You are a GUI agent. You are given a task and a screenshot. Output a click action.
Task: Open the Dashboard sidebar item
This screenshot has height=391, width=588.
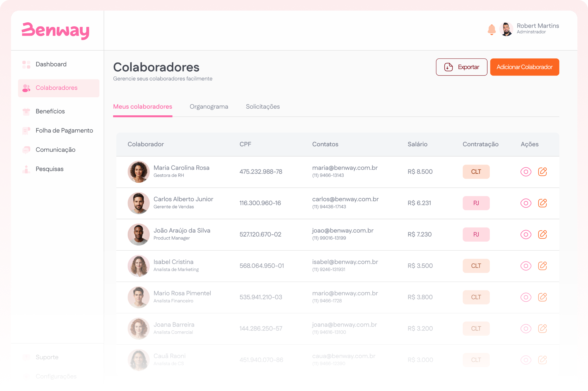click(51, 64)
